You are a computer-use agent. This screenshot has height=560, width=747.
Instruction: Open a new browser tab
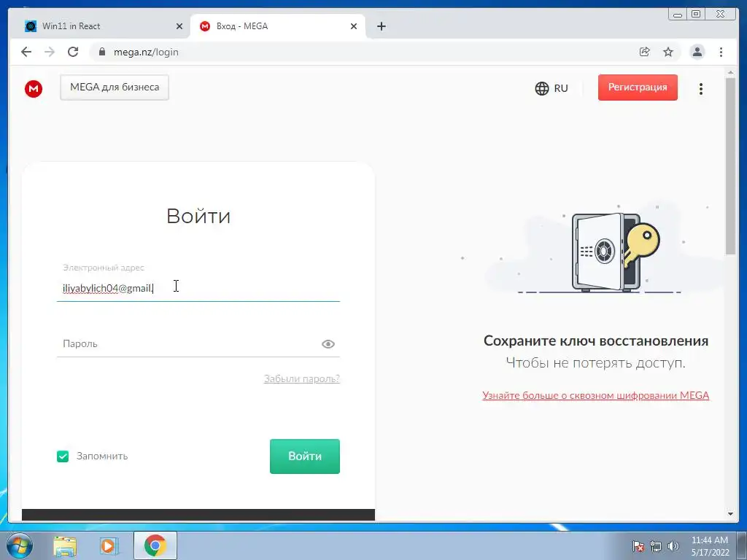(x=381, y=26)
